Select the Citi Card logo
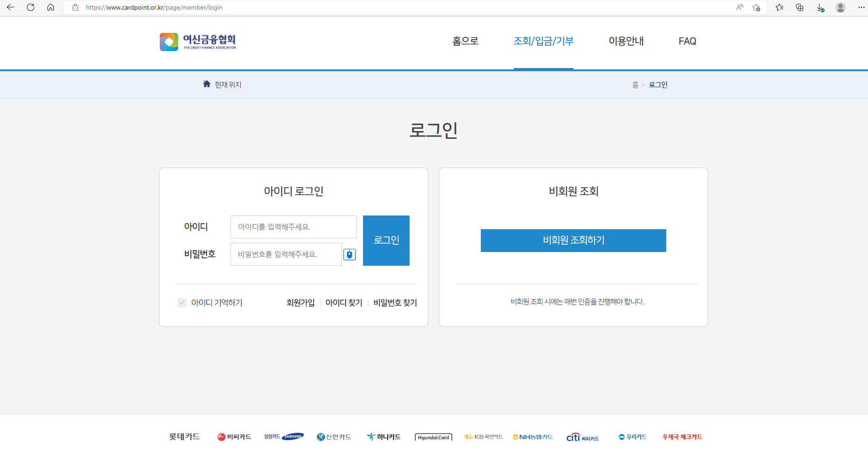Image resolution: width=868 pixels, height=457 pixels. click(583, 437)
